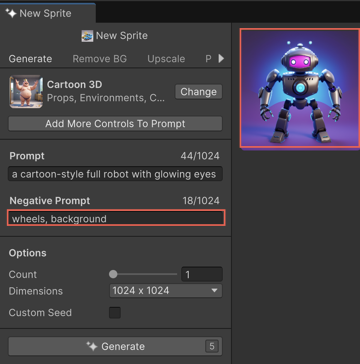Click the Count slider handle
This screenshot has height=364, width=360.
pyautogui.click(x=113, y=274)
